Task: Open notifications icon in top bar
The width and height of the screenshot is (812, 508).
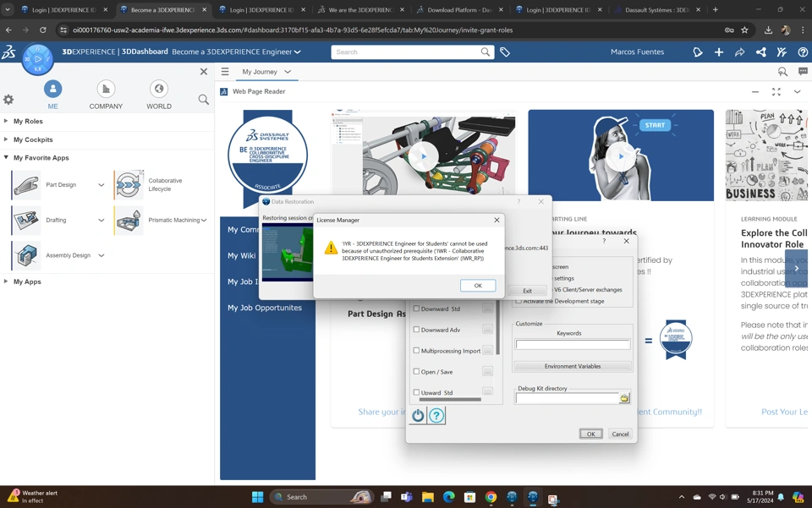Action: click(x=698, y=52)
